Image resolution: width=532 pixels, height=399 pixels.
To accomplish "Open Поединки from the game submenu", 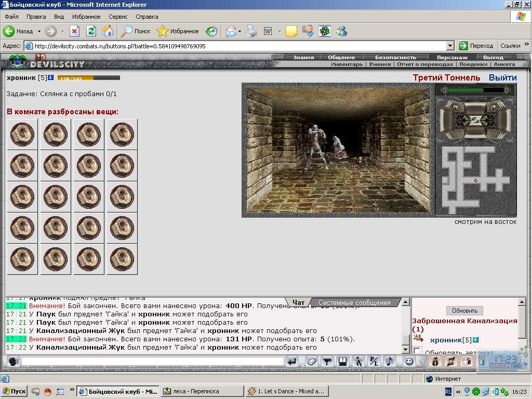I will click(473, 64).
